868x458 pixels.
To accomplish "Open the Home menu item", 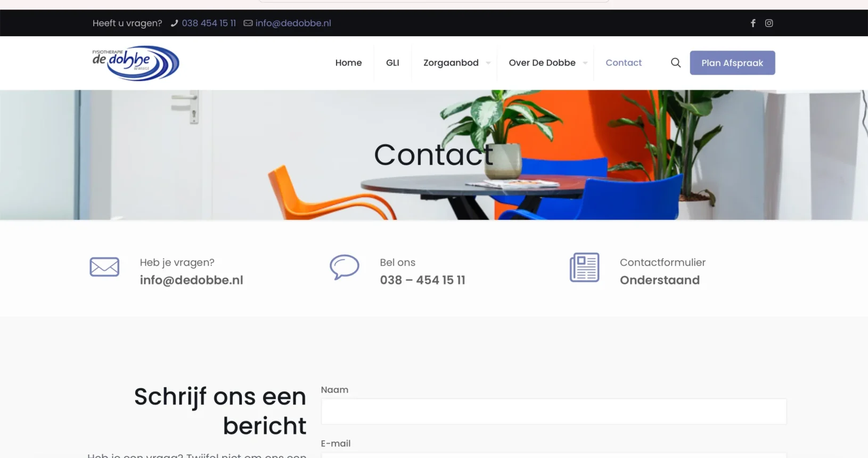I will click(x=348, y=63).
